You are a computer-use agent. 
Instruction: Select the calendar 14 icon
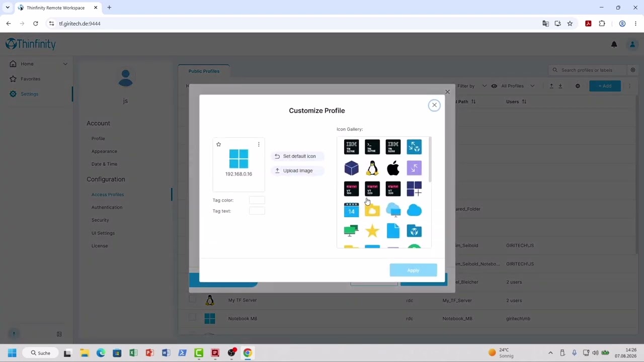pos(351,210)
